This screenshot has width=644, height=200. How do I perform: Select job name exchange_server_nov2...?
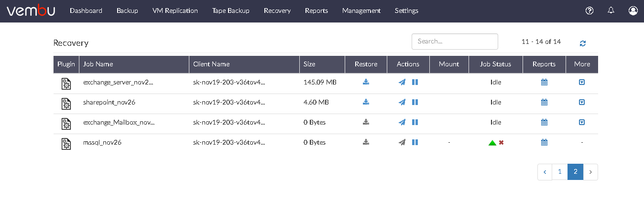point(118,82)
